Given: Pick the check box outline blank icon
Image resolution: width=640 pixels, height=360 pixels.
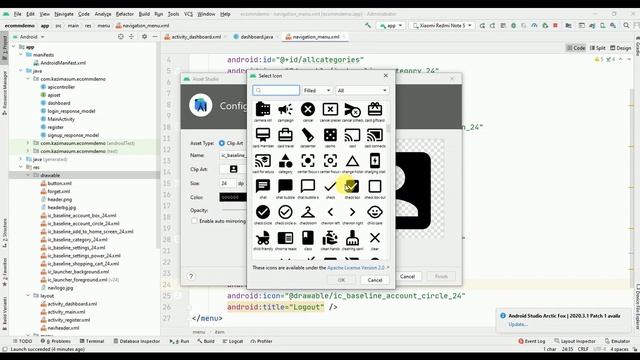Looking at the screenshot, I should coord(375,187).
